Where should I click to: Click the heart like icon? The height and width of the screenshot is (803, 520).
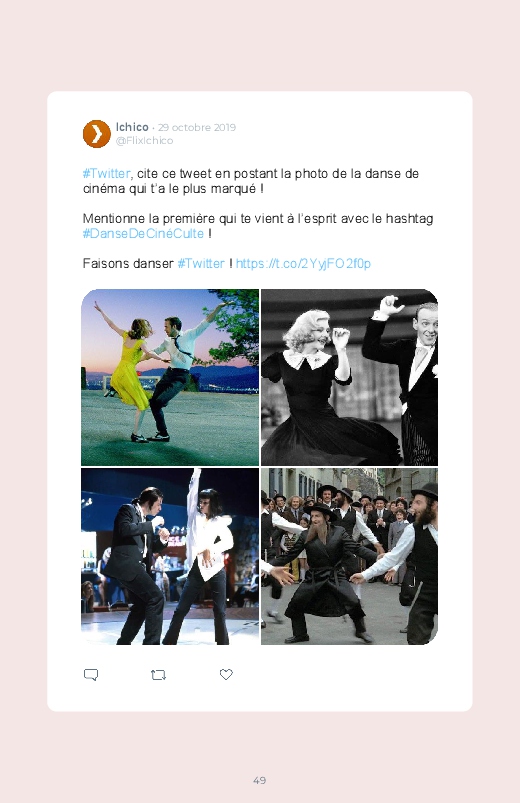[x=226, y=674]
